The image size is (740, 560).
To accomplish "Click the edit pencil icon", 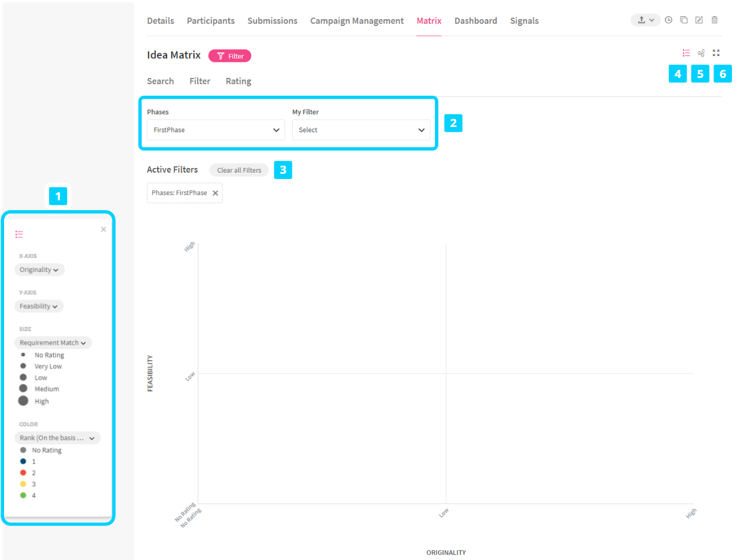I will click(x=699, y=20).
